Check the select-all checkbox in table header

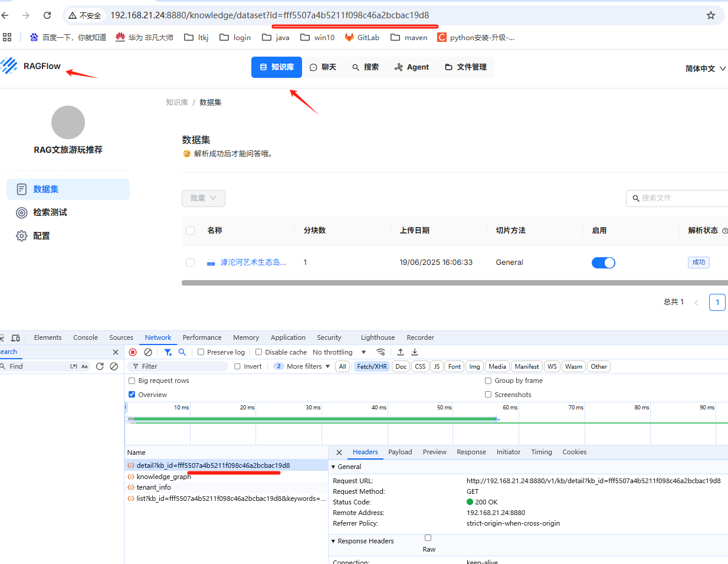(190, 231)
